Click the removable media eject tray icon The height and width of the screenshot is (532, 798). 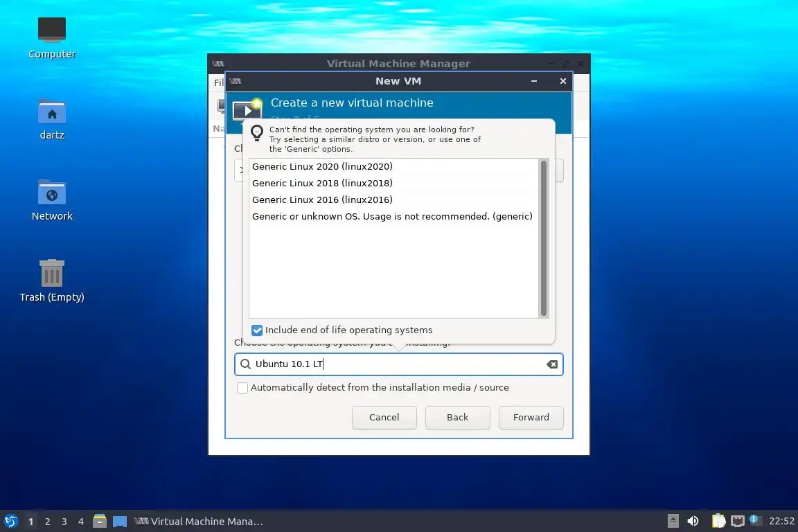click(x=673, y=521)
